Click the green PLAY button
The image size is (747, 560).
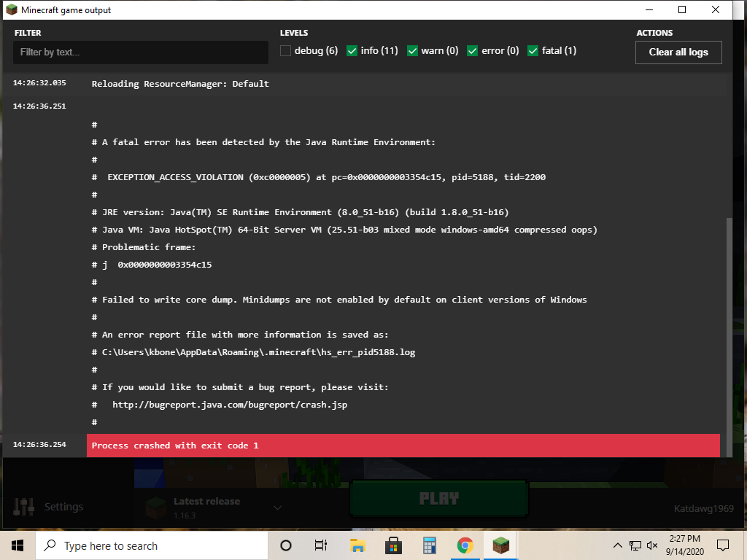click(x=438, y=499)
